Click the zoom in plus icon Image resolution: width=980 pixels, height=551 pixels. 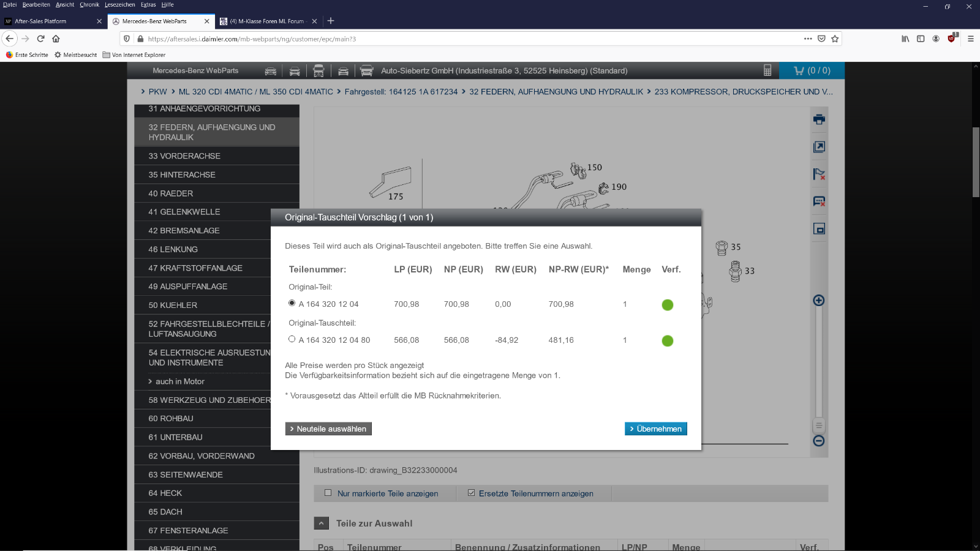(818, 300)
